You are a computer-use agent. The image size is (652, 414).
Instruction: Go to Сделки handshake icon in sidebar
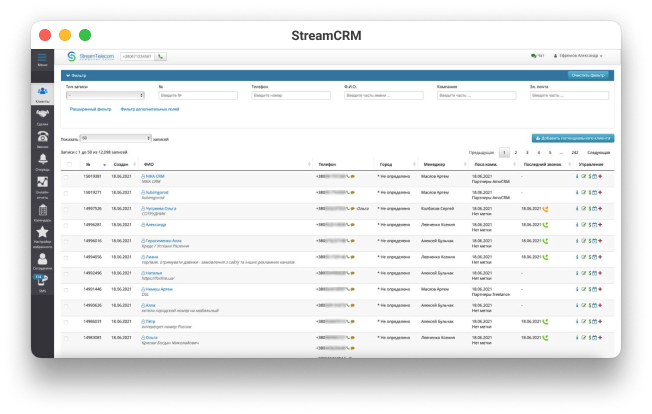[x=42, y=116]
